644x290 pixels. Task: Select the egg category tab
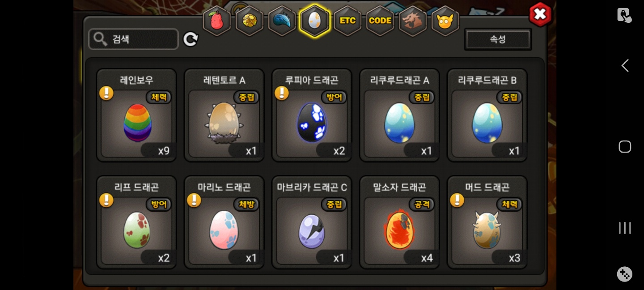click(x=315, y=21)
